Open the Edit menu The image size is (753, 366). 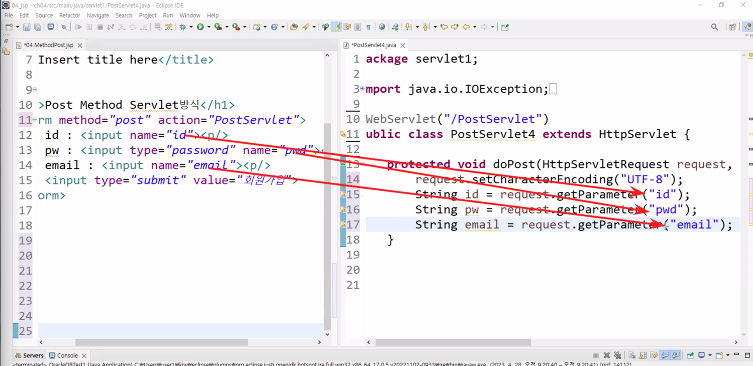(x=24, y=15)
